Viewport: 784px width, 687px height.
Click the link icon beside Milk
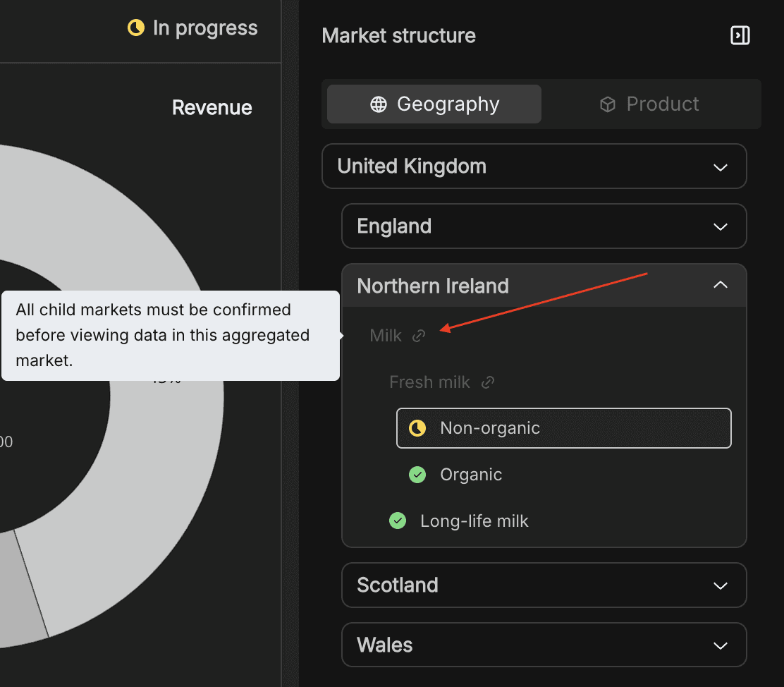point(419,336)
